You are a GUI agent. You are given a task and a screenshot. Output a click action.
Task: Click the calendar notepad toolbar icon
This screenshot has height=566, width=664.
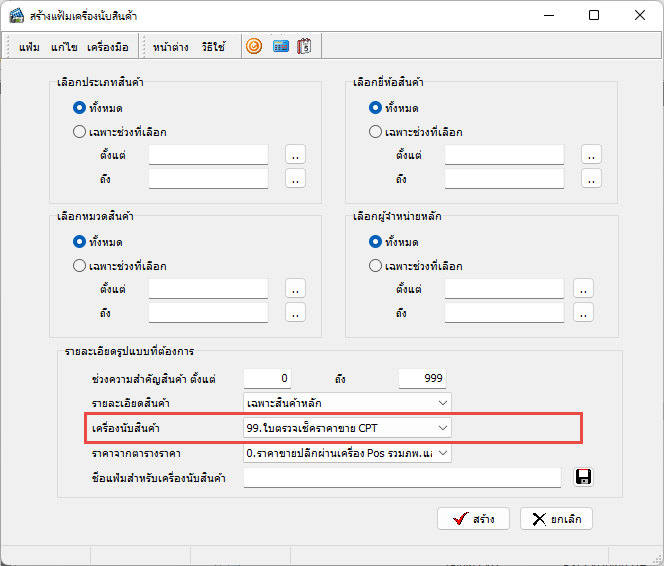(x=305, y=46)
